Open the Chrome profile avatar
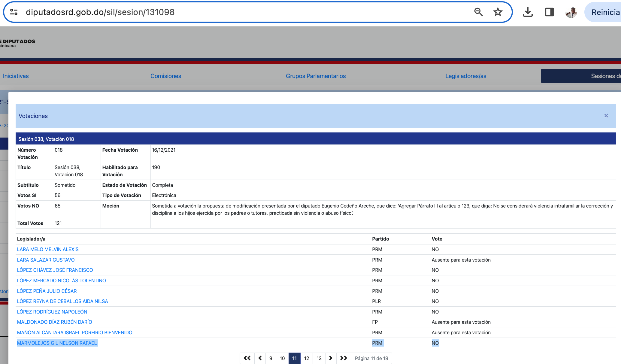Viewport: 621px width, 364px height. tap(571, 12)
